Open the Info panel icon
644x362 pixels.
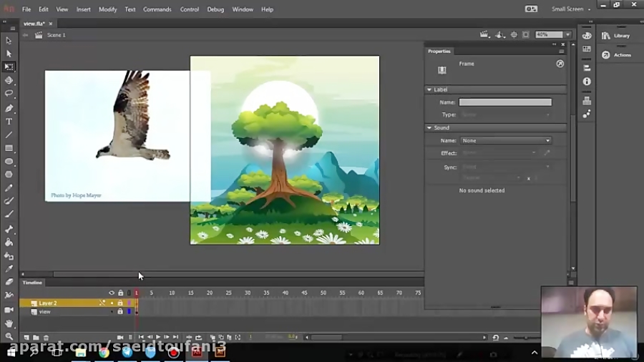pos(587,82)
